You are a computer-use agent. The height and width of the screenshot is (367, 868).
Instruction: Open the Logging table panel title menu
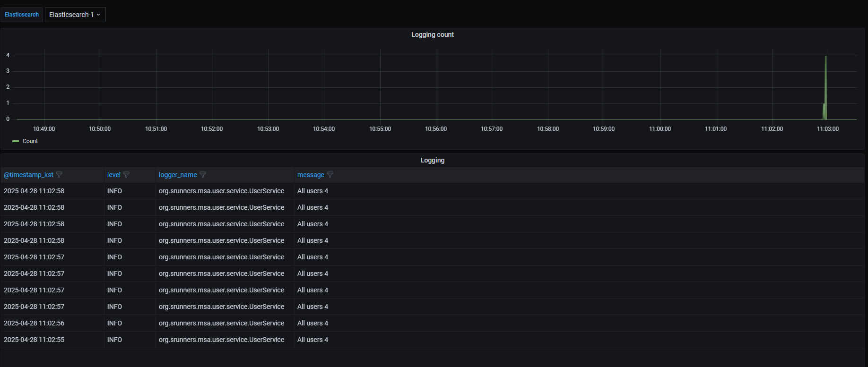point(433,160)
